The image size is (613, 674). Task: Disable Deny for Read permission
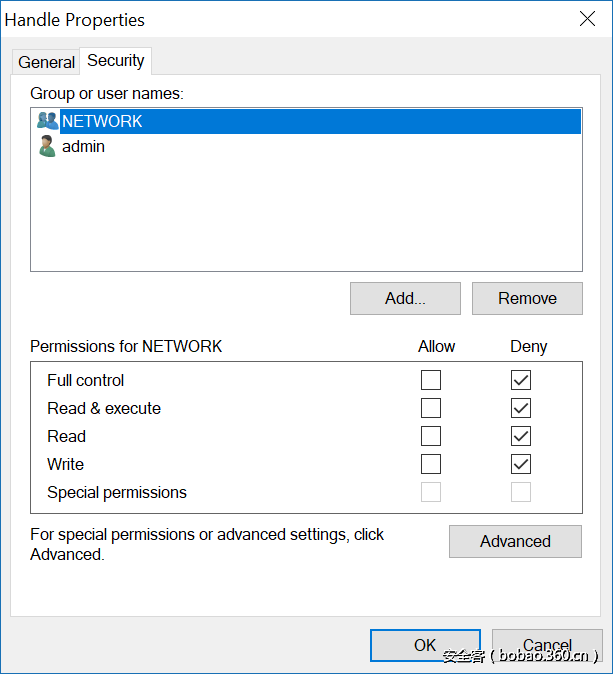click(x=521, y=436)
